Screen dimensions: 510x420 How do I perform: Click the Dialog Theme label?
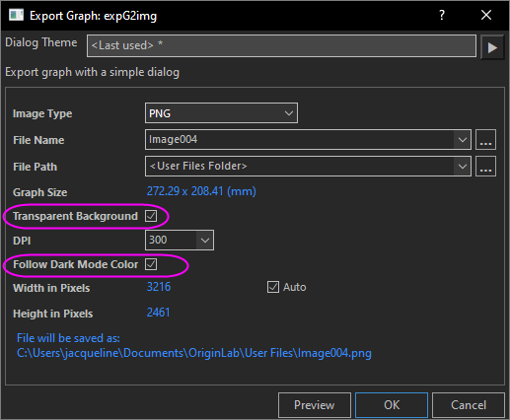click(41, 42)
